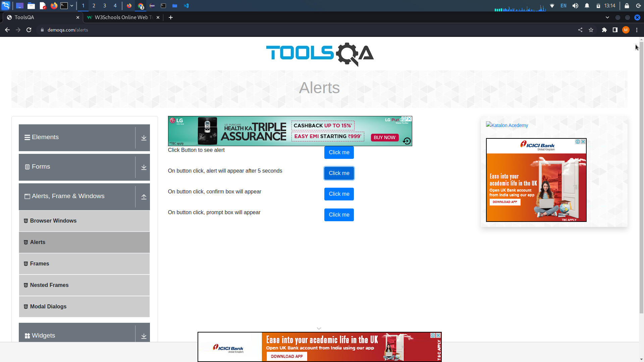Toggle notifications with the bell tray icon
Screen dimensions: 644x362
(587, 6)
